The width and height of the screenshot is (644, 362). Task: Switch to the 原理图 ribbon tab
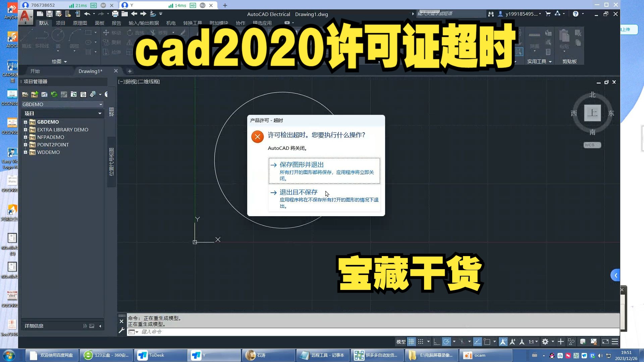coord(79,23)
